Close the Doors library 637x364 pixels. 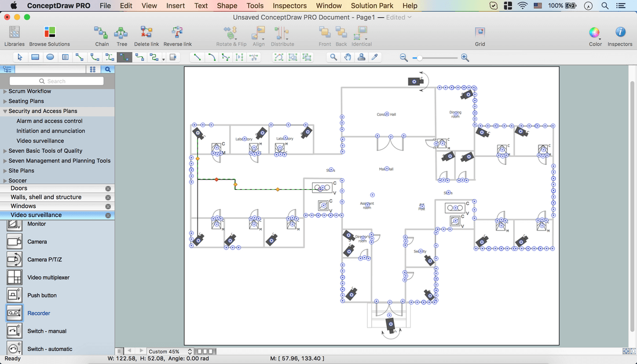click(x=108, y=189)
